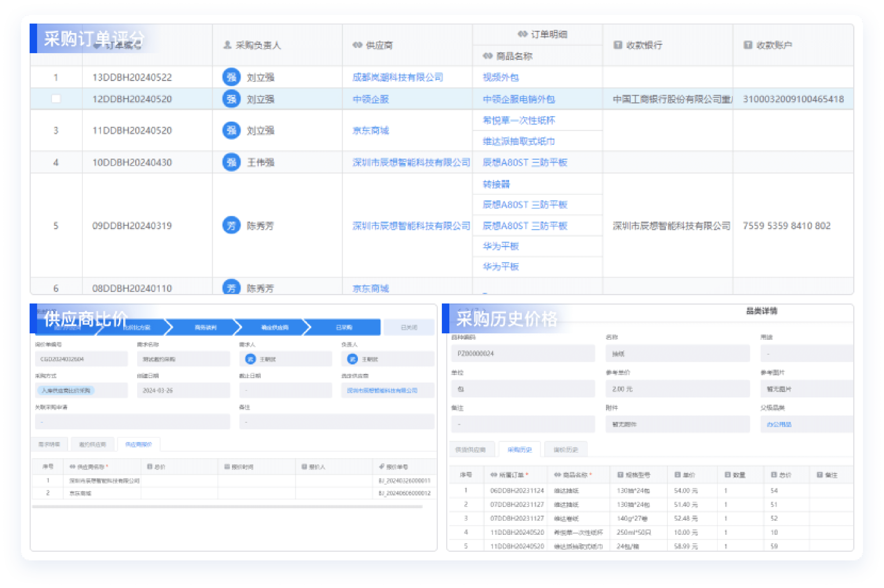Screen dimensions: 884x588
Task: Click the 询价单编号 field
Action: click(x=81, y=359)
